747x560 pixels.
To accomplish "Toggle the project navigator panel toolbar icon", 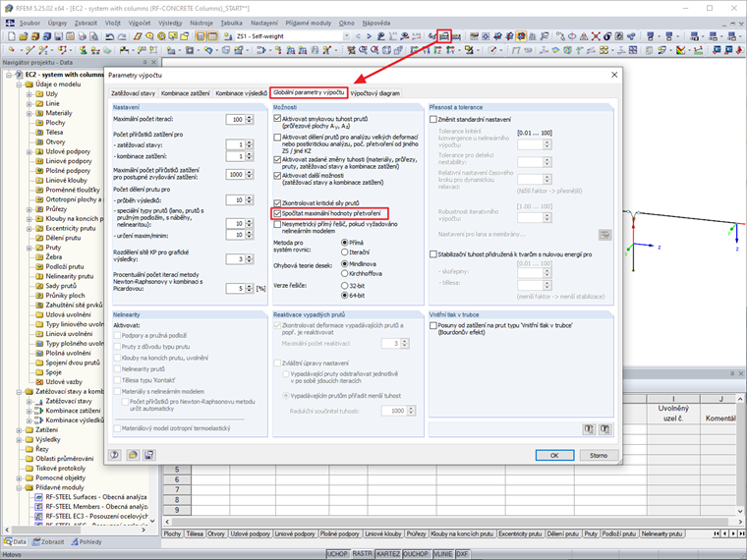I will coord(201,36).
